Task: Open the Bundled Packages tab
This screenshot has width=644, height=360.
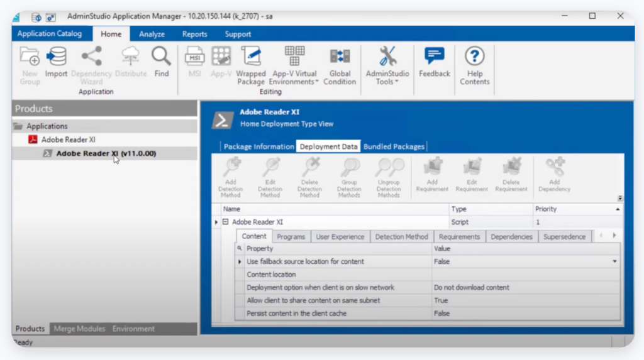Action: pos(394,146)
